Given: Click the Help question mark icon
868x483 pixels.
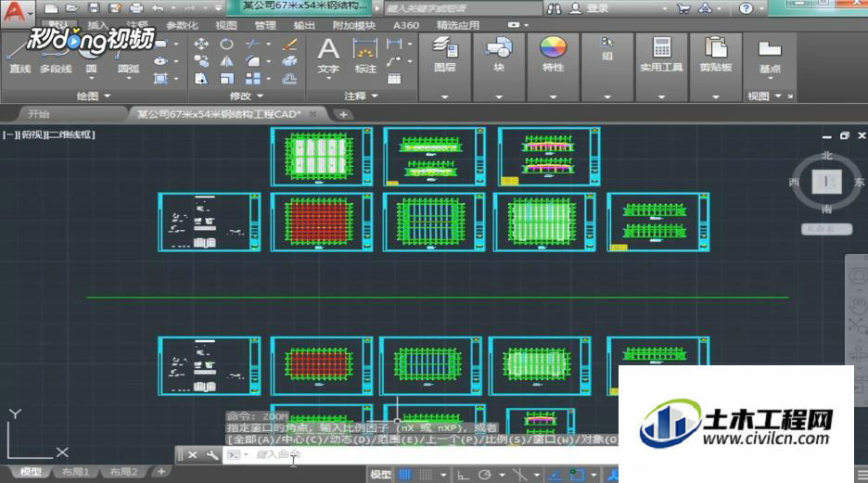Looking at the screenshot, I should click(746, 8).
